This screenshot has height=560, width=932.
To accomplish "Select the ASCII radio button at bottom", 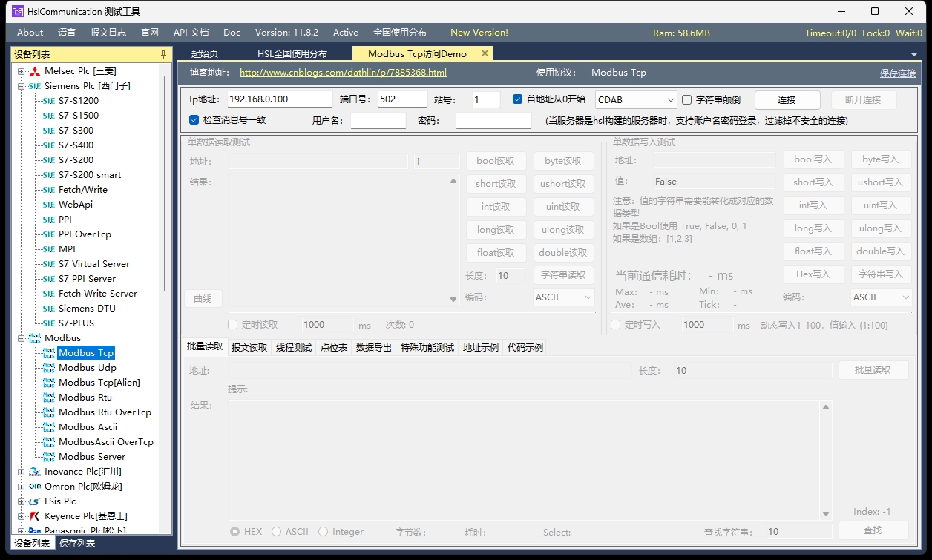I will [277, 531].
